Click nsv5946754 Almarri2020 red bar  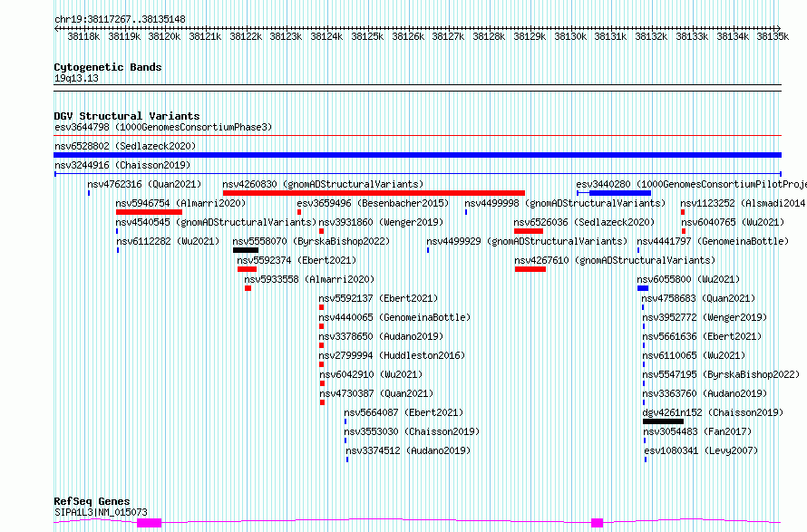pyautogui.click(x=149, y=212)
